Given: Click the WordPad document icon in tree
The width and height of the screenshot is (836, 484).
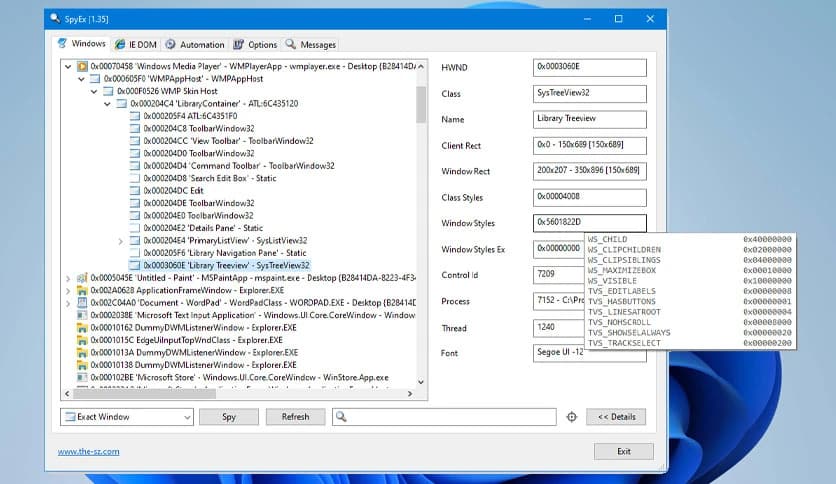Looking at the screenshot, I should click(x=82, y=303).
